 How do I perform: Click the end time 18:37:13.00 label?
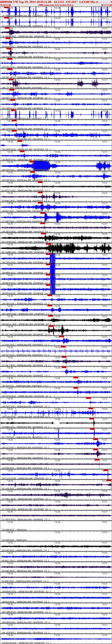pyautogui.click(x=106, y=5)
